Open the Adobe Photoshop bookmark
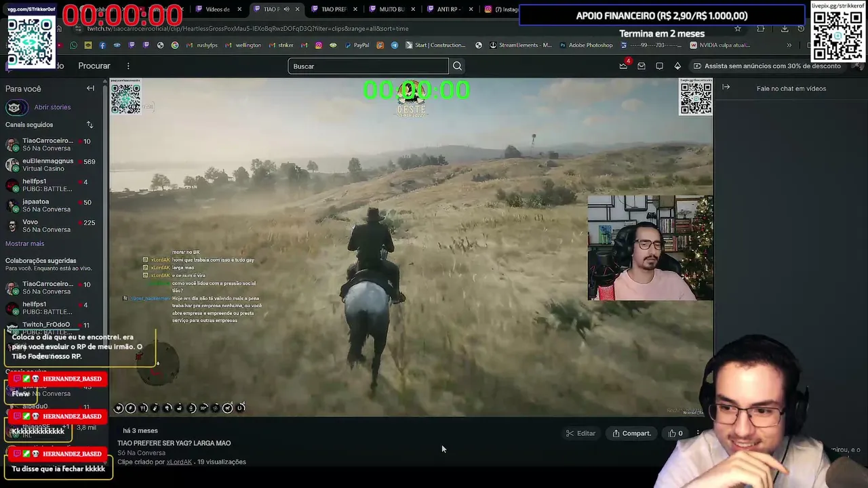Viewport: 868px width, 488px height. tap(586, 45)
